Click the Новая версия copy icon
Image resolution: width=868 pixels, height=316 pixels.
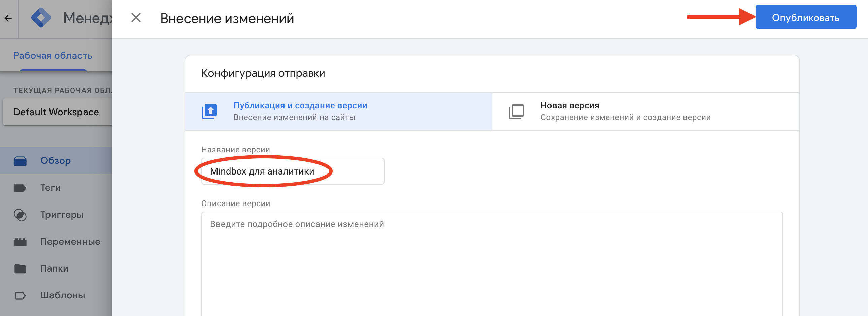[x=516, y=112]
